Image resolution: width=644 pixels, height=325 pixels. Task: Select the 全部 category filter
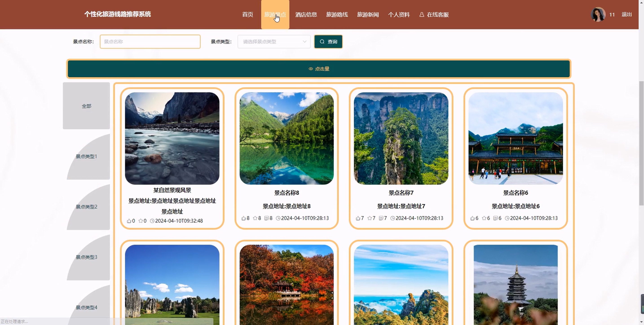point(86,106)
